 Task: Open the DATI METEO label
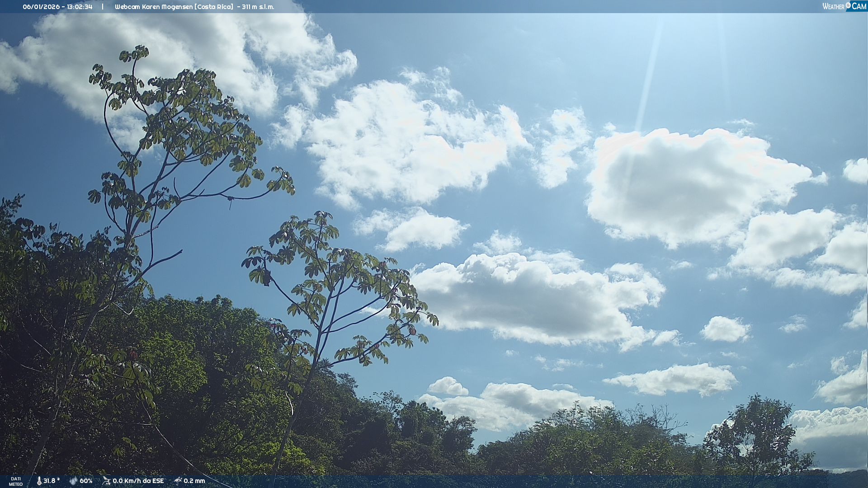click(x=15, y=481)
